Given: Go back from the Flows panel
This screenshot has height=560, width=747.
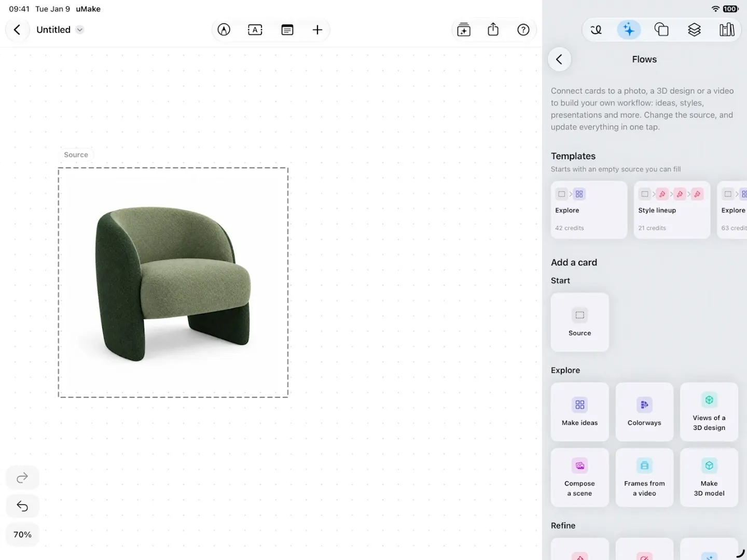Looking at the screenshot, I should tap(559, 59).
